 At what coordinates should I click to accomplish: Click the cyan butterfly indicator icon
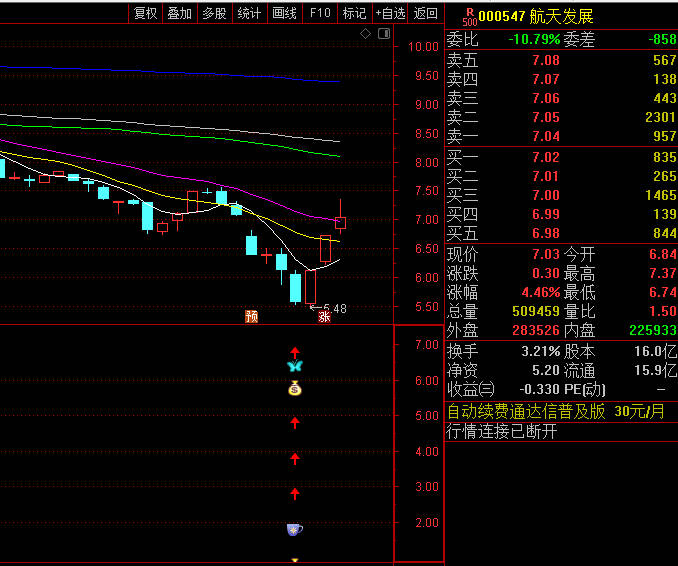(295, 366)
